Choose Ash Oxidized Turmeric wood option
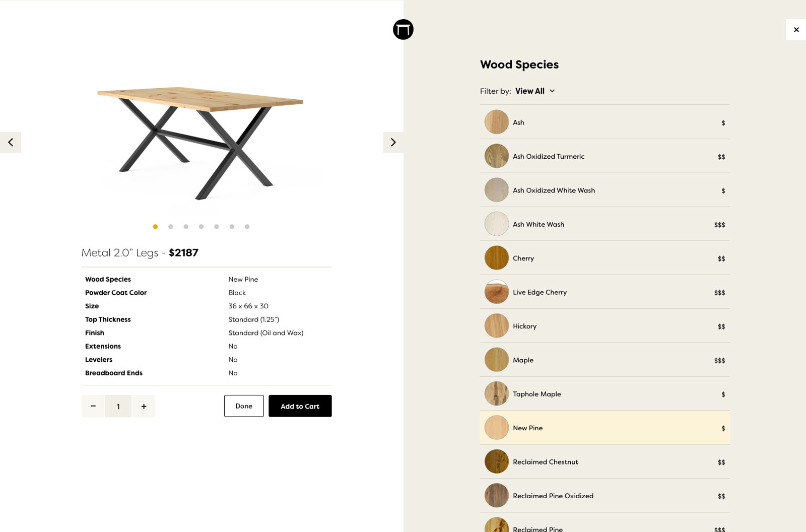The height and width of the screenshot is (532, 806). 549,157
